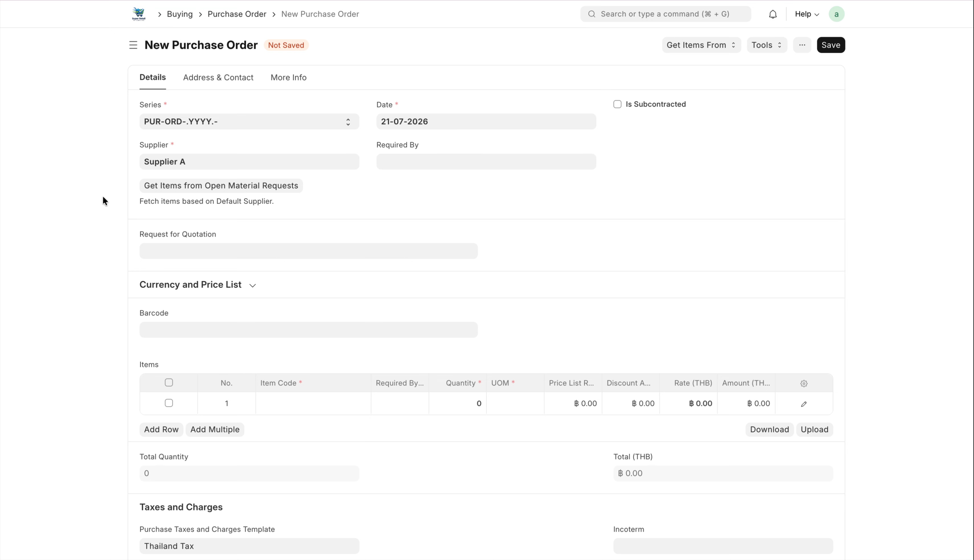Click the Date field
Image resolution: width=974 pixels, height=560 pixels.
click(486, 122)
